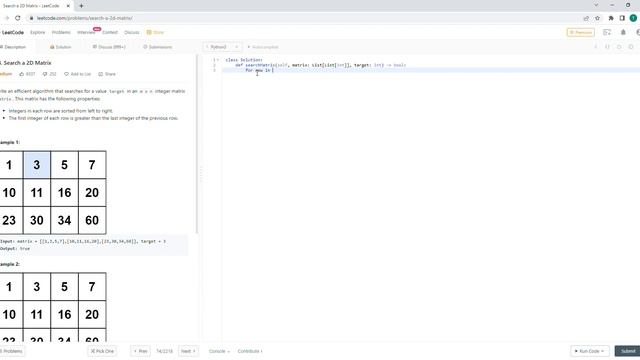Image resolution: width=640 pixels, height=360 pixels.
Task: Open the browser side panel icon
Action: (x=622, y=18)
